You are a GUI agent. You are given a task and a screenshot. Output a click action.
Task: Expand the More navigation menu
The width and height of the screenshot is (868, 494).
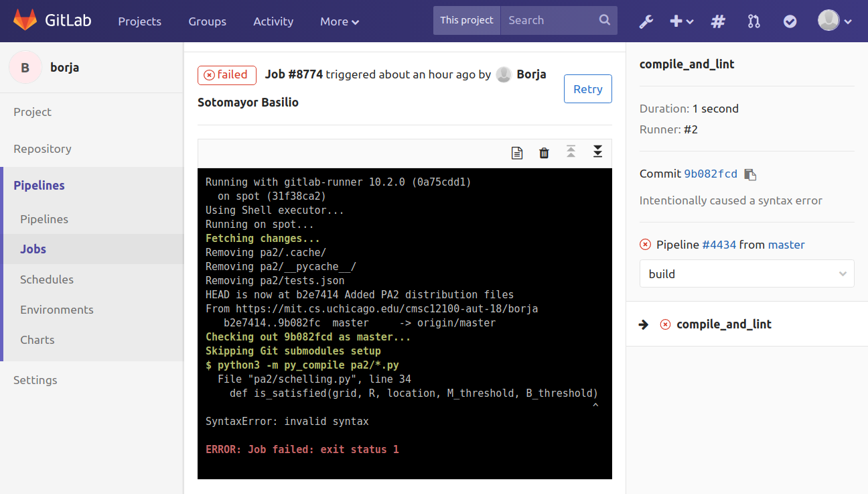coord(339,21)
